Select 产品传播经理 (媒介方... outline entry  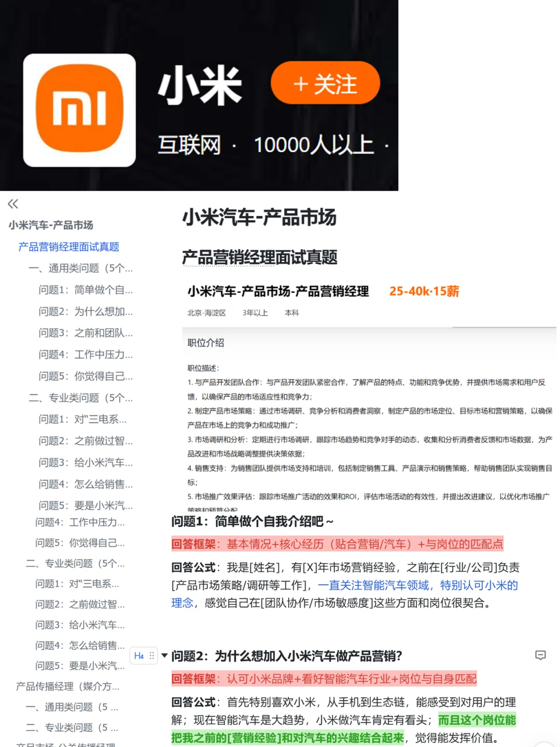coord(68,686)
